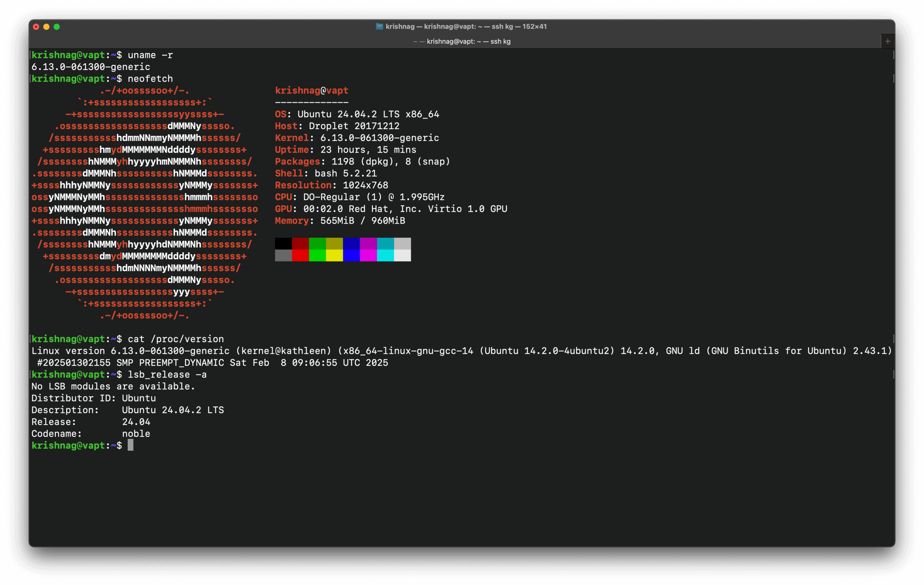Click the dark red swatch in the top row
Image resolution: width=924 pixels, height=585 pixels.
coord(300,243)
